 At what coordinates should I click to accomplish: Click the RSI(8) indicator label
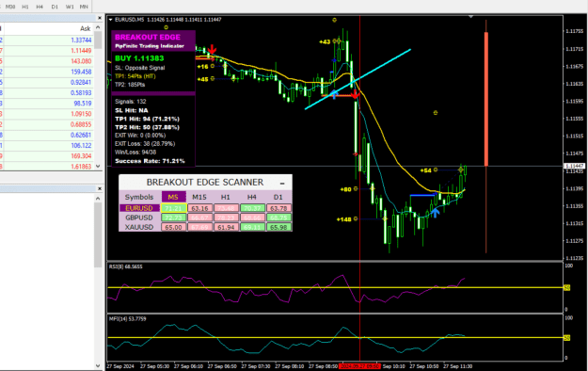pos(126,266)
